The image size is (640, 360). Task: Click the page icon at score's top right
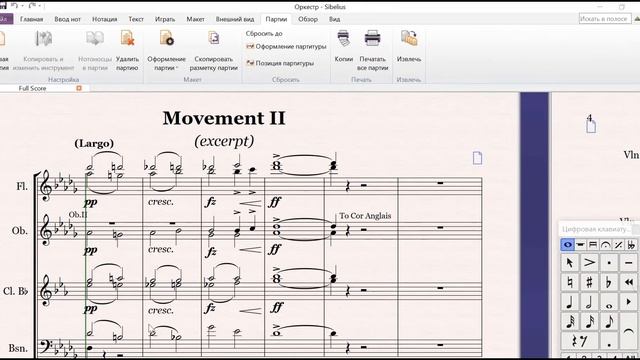pyautogui.click(x=477, y=158)
